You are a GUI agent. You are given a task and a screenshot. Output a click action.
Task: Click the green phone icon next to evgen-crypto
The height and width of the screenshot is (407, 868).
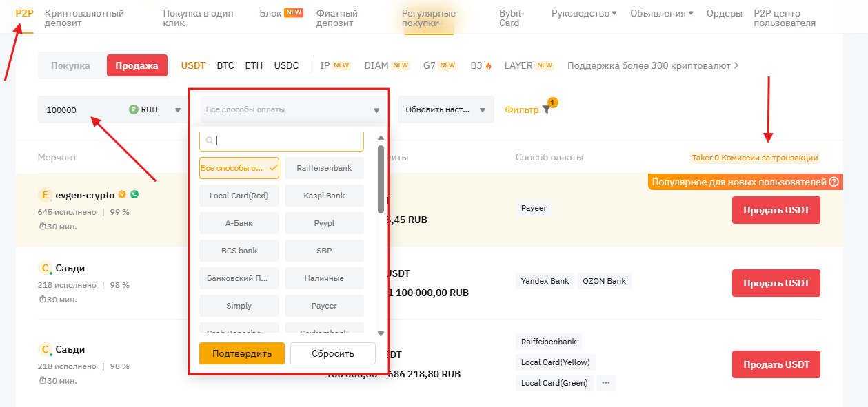point(134,195)
